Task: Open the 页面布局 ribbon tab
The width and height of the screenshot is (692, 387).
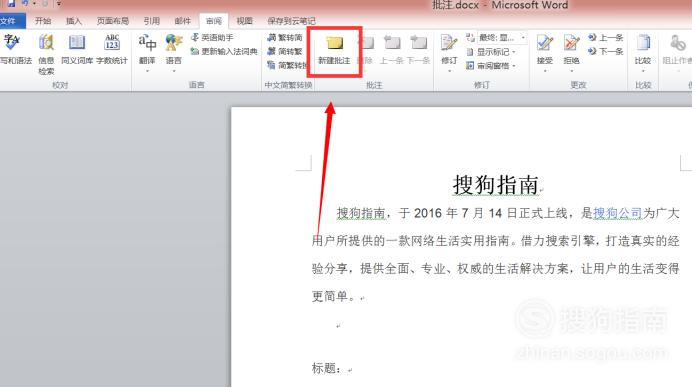Action: [x=113, y=21]
